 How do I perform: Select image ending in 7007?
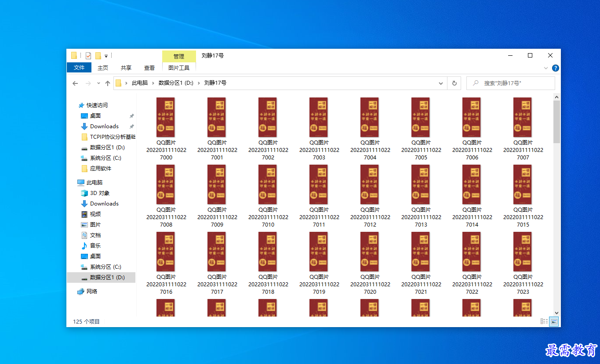click(x=523, y=129)
